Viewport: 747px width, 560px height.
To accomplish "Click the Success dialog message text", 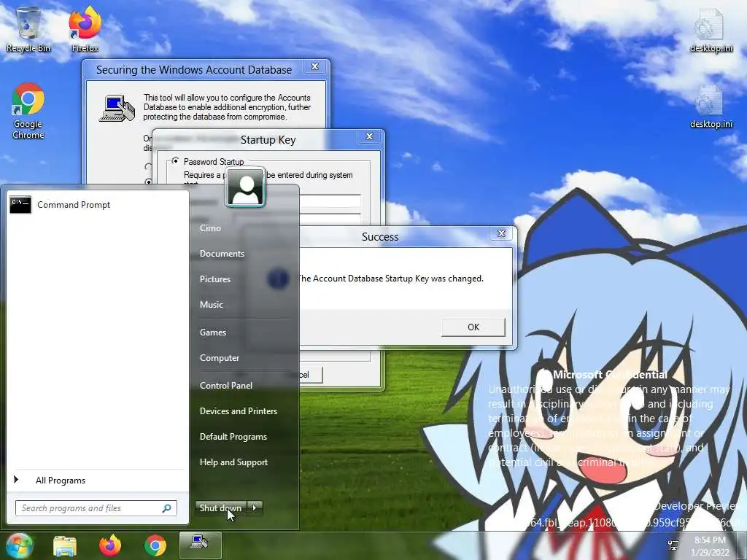I will click(x=391, y=279).
